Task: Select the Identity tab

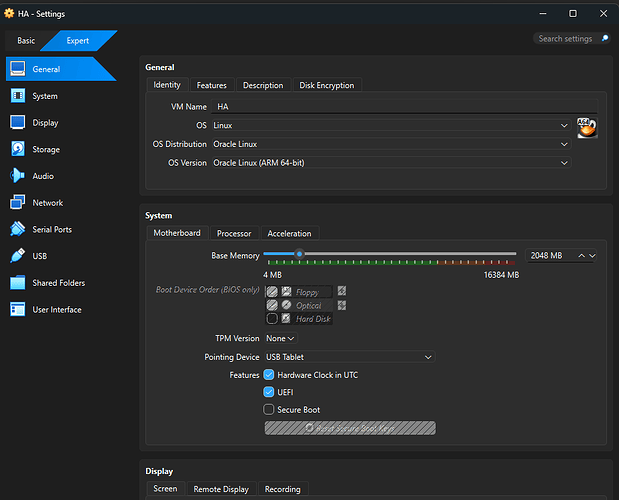Action: tap(167, 85)
